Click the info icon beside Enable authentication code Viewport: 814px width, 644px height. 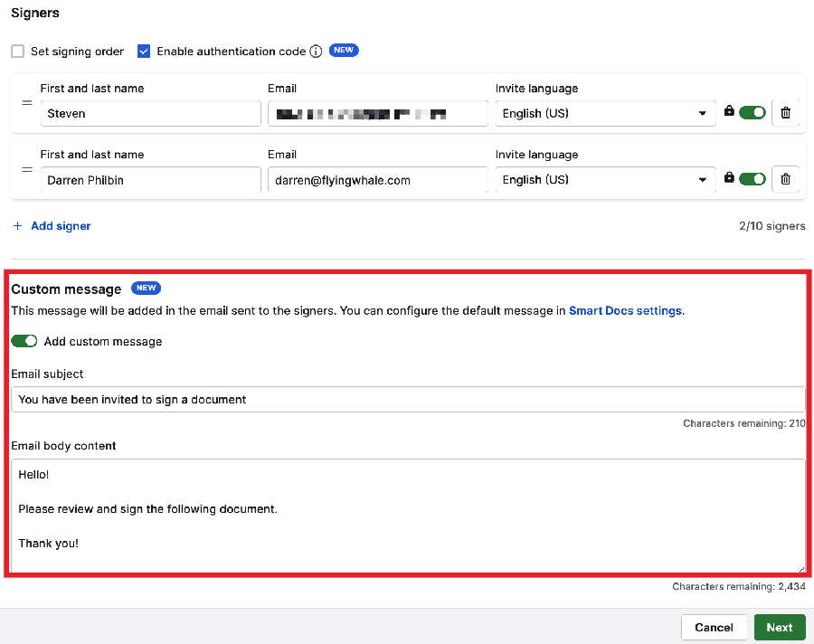tap(316, 51)
